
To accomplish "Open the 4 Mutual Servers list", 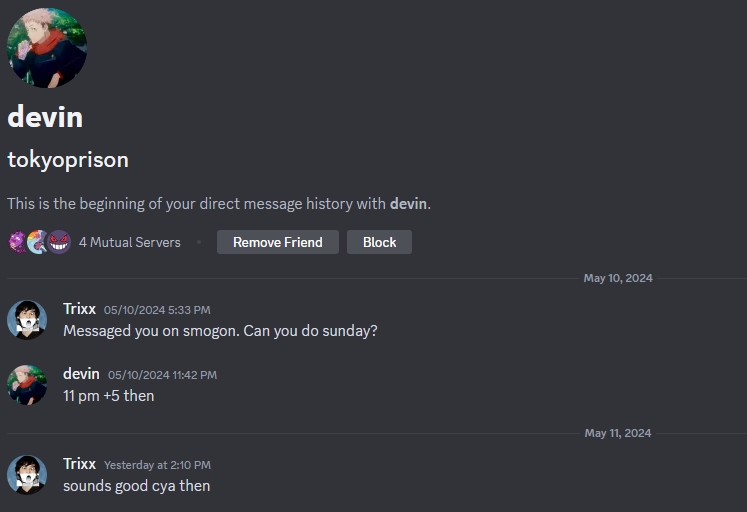I will (130, 242).
